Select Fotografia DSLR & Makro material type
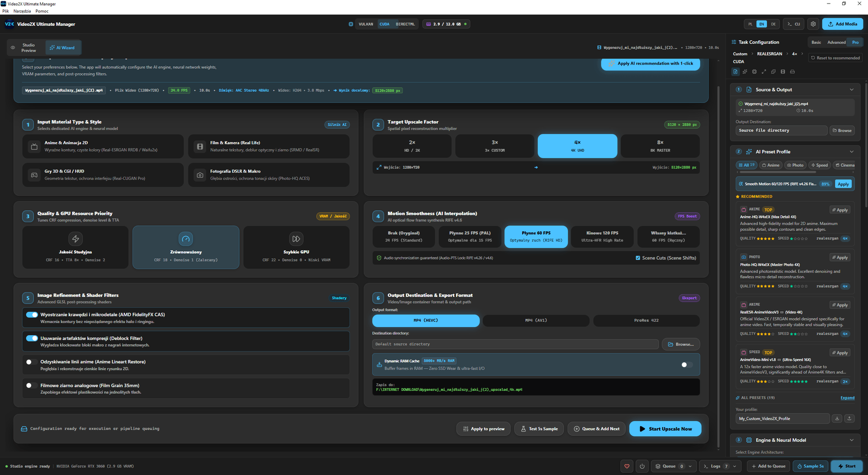Viewport: 868px width, 475px height. pyautogui.click(x=269, y=175)
